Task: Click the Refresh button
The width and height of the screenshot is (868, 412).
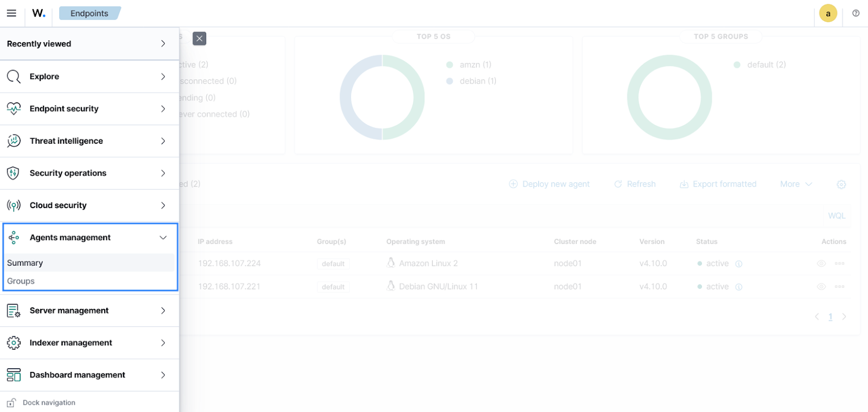Action: (x=635, y=184)
